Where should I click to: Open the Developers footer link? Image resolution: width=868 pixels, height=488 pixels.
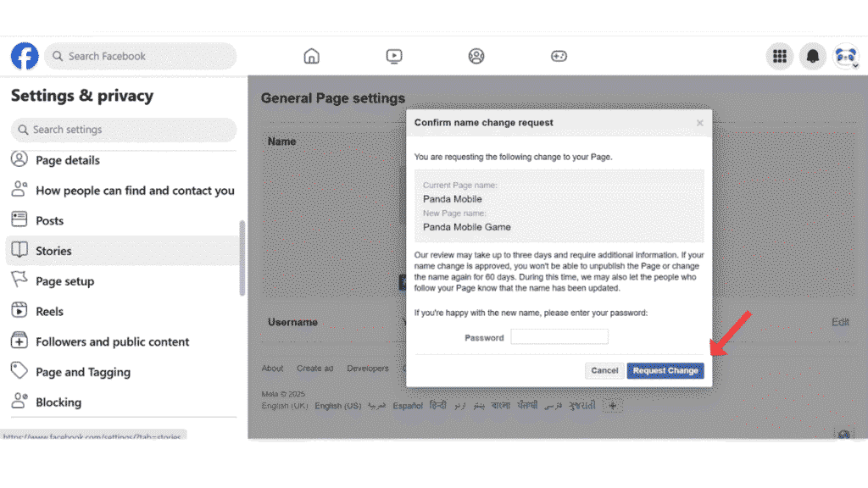coord(368,369)
